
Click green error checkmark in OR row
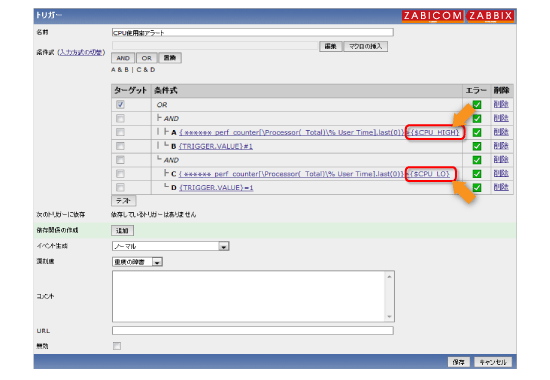(x=477, y=105)
